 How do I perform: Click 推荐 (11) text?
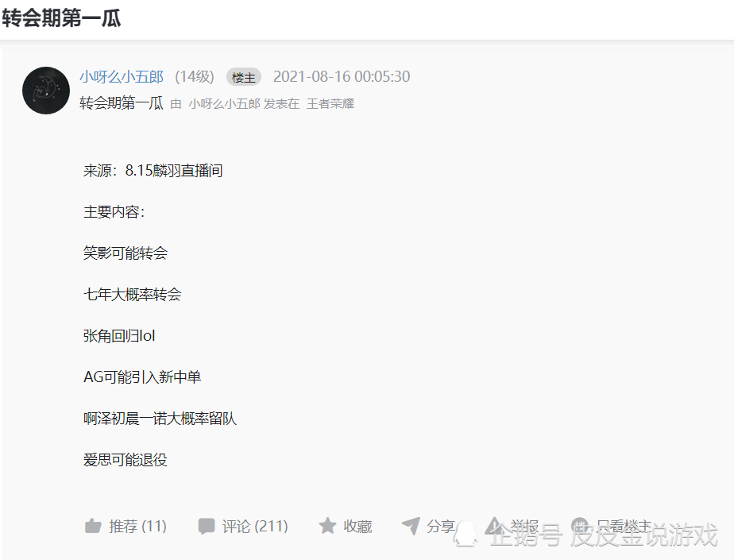click(138, 527)
